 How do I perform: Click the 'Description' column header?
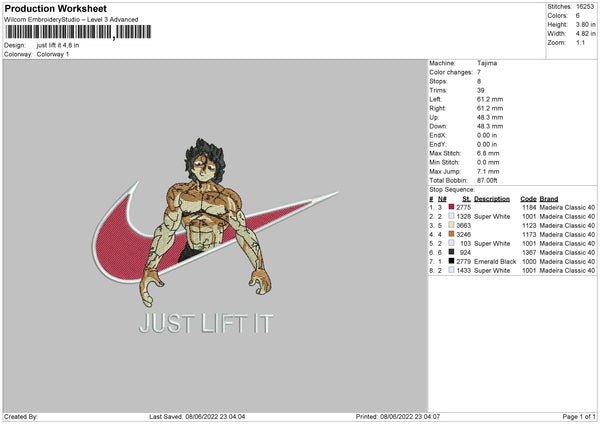[492, 199]
